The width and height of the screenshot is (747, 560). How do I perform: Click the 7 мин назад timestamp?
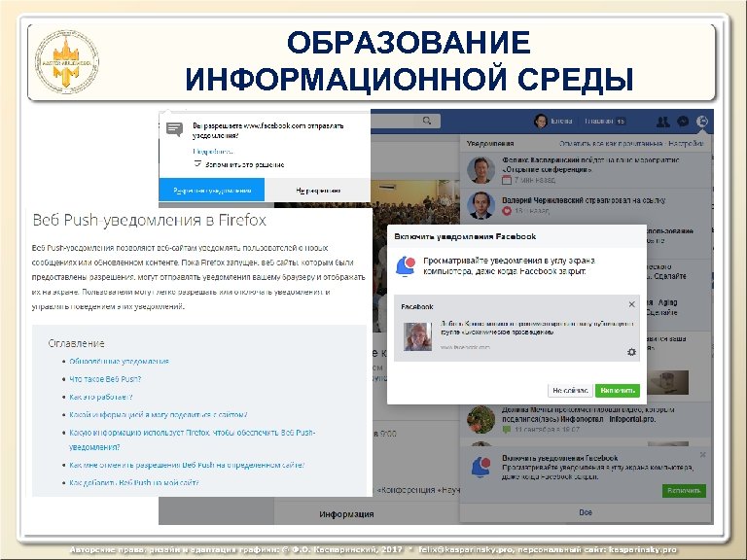pyautogui.click(x=535, y=180)
